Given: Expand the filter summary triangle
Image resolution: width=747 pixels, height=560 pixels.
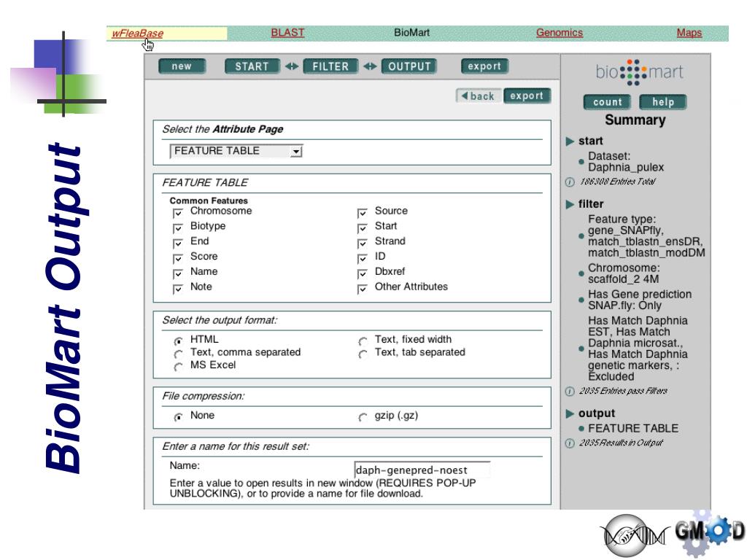Looking at the screenshot, I should coord(570,204).
